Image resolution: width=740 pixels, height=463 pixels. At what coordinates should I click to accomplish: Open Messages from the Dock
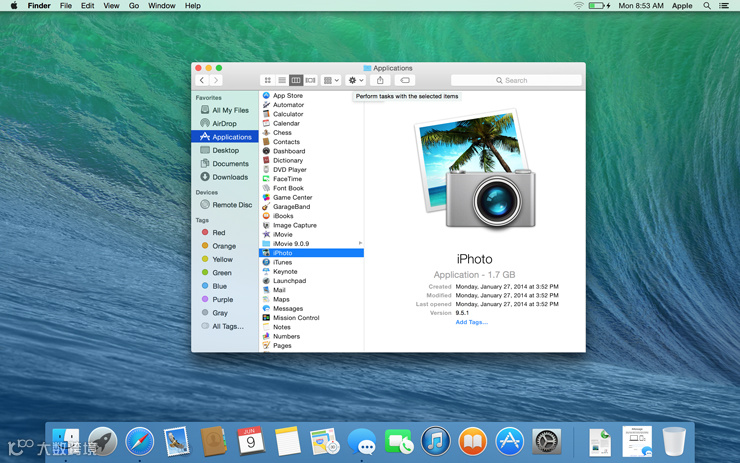(x=362, y=443)
